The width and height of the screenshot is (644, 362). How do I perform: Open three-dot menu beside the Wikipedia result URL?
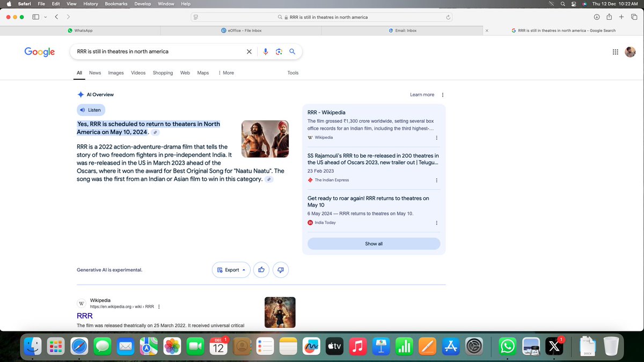point(159,307)
